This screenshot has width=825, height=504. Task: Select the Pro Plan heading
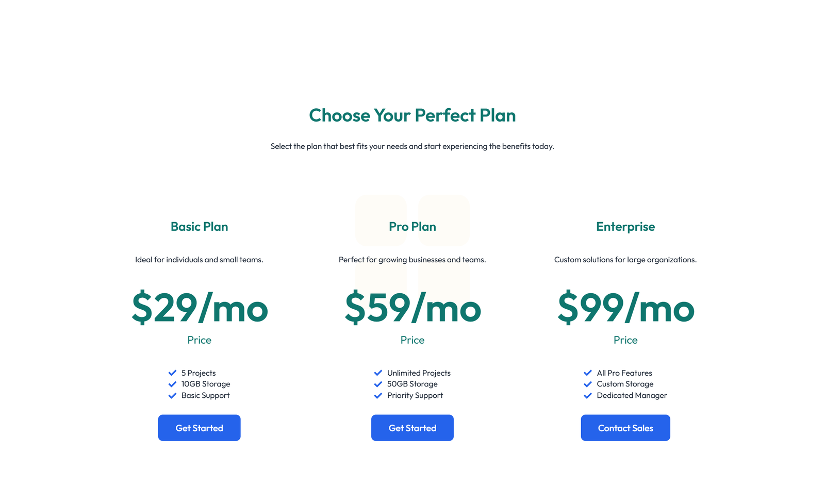tap(412, 227)
